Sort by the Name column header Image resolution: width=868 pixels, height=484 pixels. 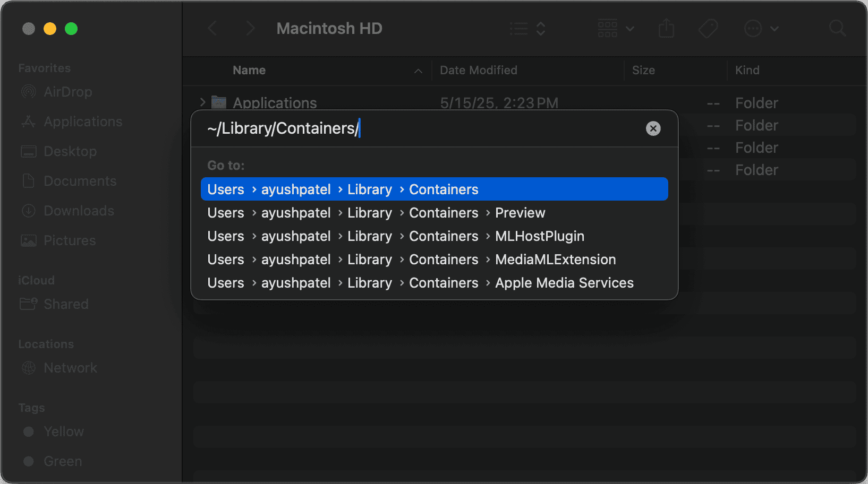(x=249, y=71)
